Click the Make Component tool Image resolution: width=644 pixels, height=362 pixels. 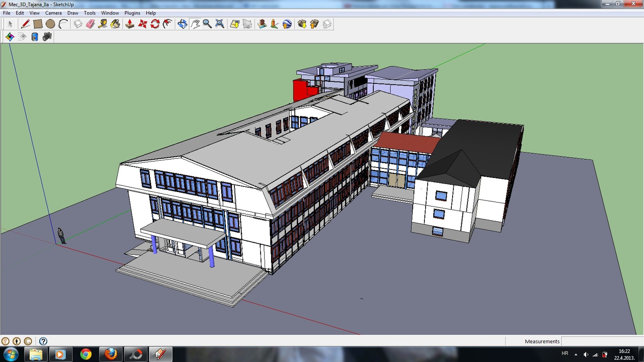point(78,24)
